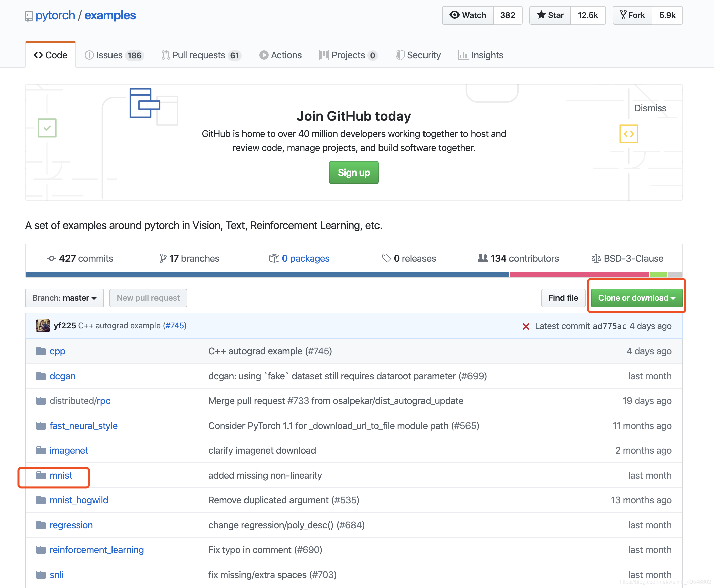Click the dcgan folder icon

(41, 376)
